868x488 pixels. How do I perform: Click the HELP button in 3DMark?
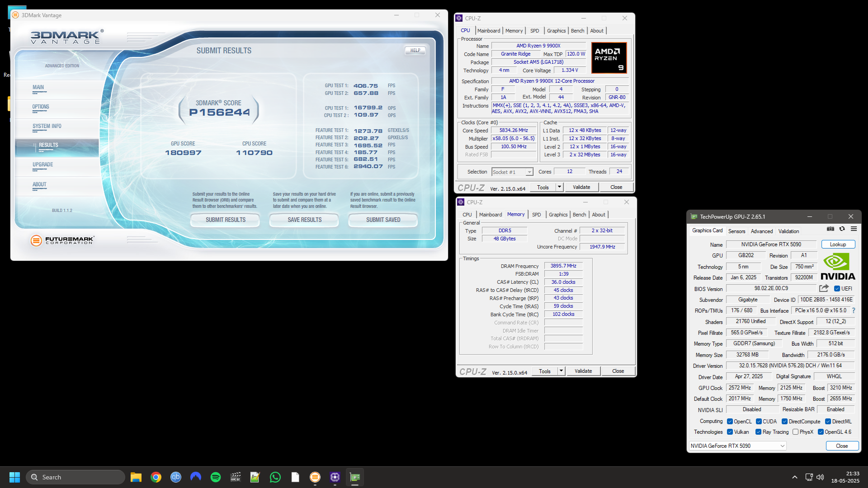415,51
